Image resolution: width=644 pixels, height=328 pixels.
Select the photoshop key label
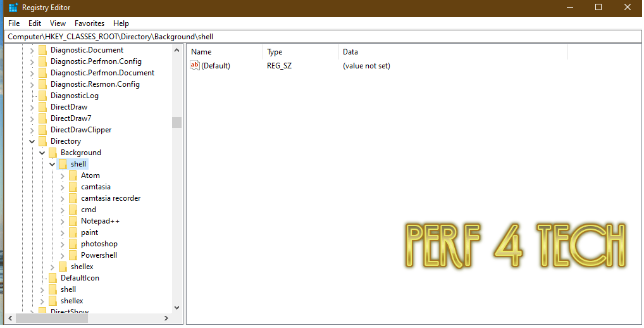pyautogui.click(x=99, y=244)
